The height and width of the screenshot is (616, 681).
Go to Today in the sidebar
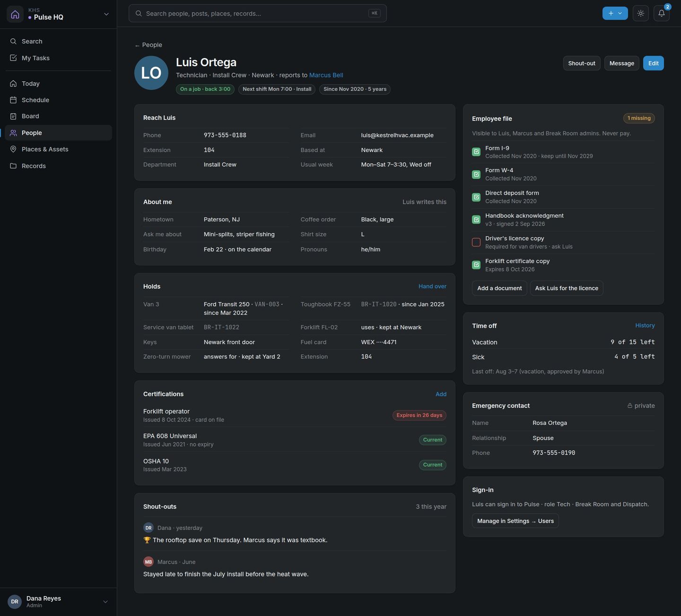[x=58, y=83]
